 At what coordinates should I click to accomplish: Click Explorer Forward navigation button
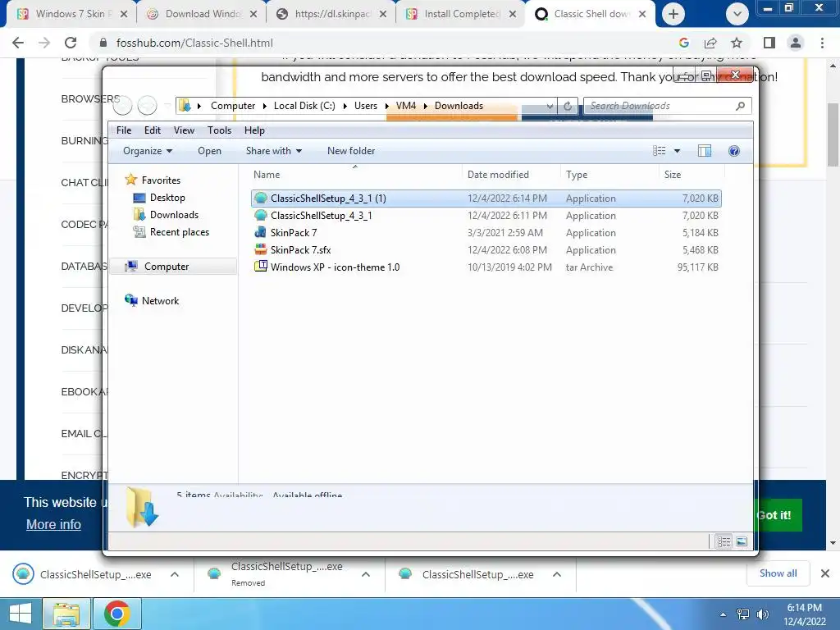(x=148, y=106)
